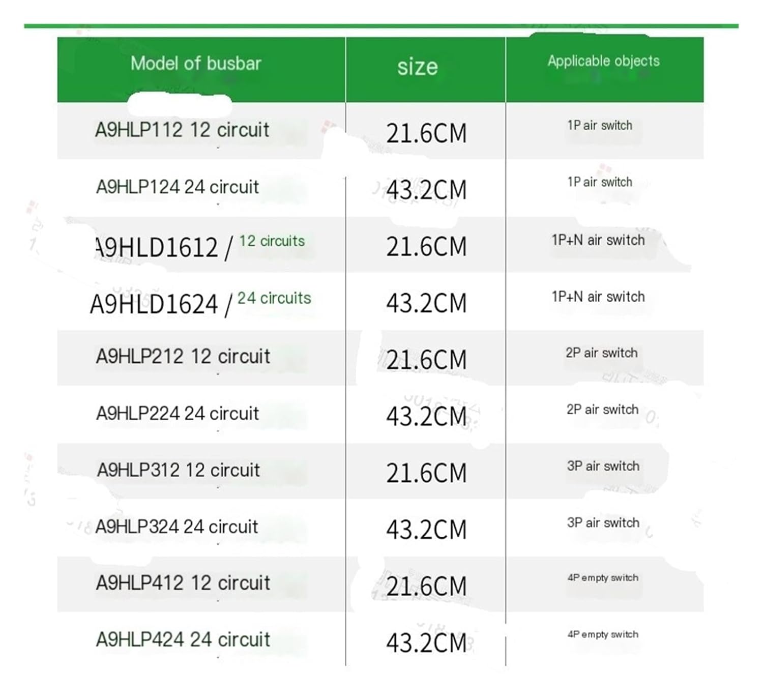Image resolution: width=763 pixels, height=700 pixels.
Task: Click '2P air switch' in A9HLP212 row
Action: [x=601, y=353]
